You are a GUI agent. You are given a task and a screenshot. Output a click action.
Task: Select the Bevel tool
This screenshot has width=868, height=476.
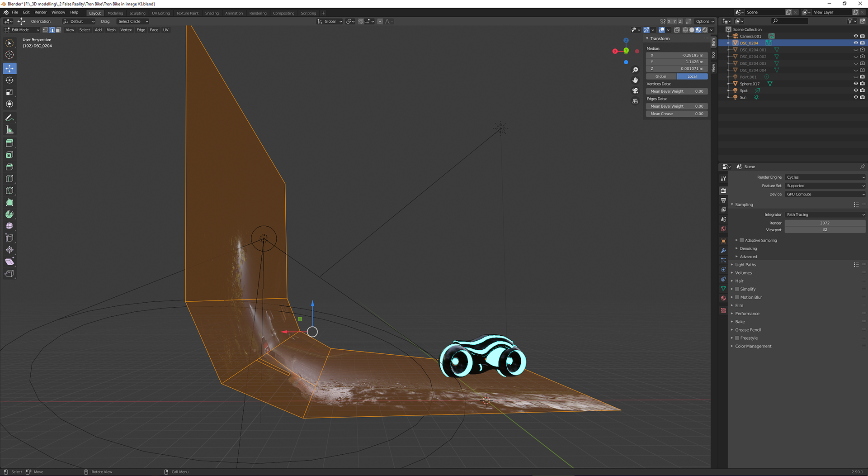click(9, 167)
